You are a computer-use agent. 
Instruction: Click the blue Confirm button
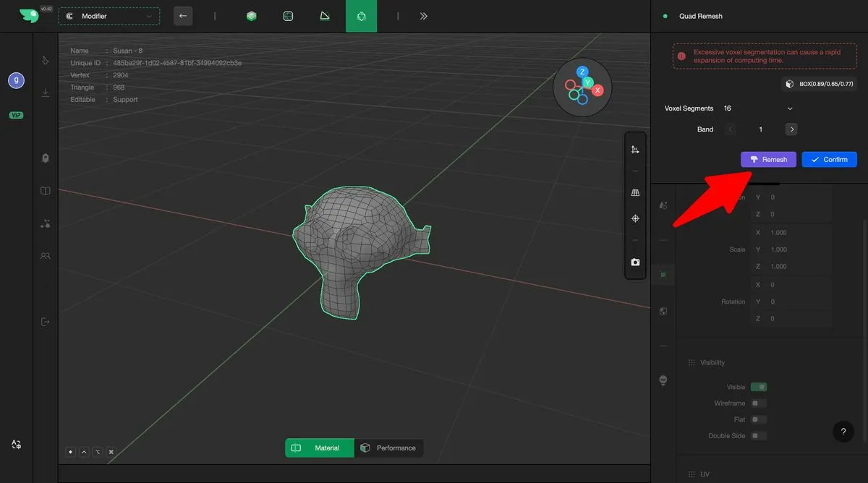coord(829,159)
